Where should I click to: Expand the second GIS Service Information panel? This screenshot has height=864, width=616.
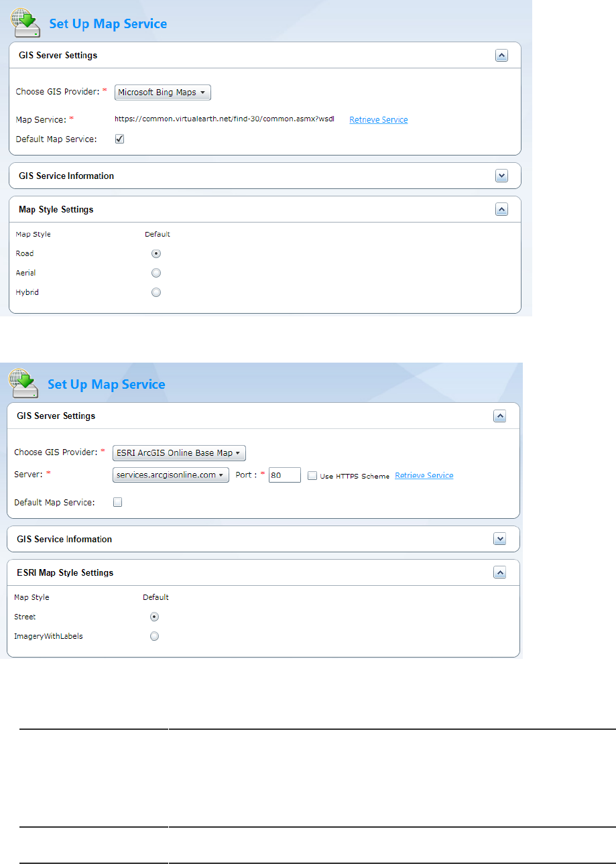[x=499, y=539]
